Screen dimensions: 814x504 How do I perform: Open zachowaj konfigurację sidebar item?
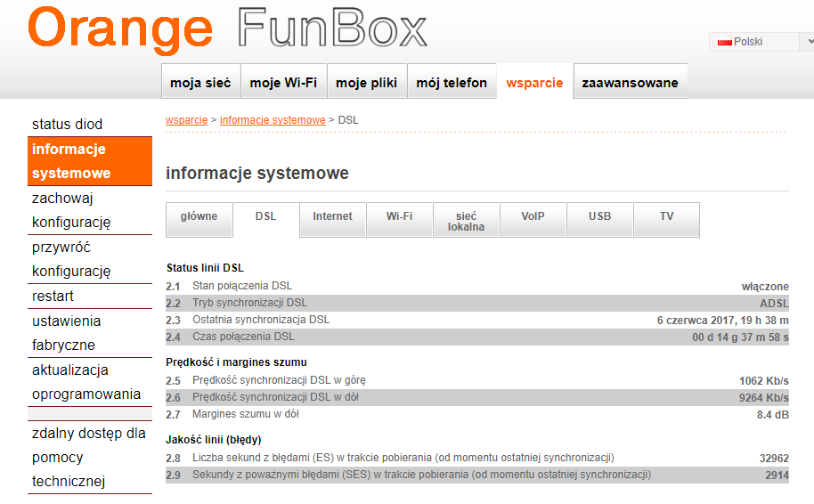(x=90, y=210)
